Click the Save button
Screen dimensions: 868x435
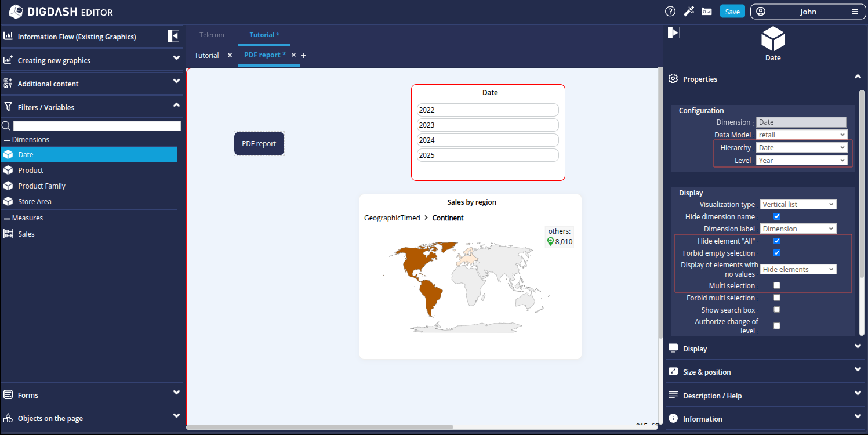[732, 12]
